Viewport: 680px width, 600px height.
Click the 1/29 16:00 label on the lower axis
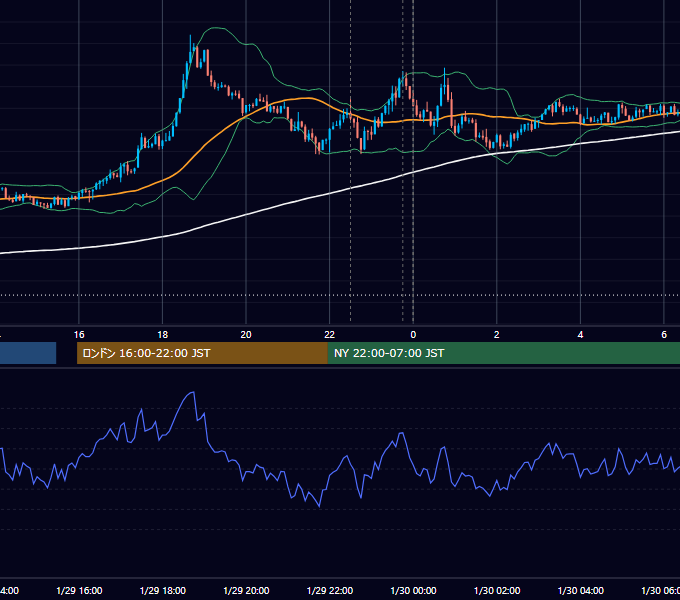[x=79, y=590]
